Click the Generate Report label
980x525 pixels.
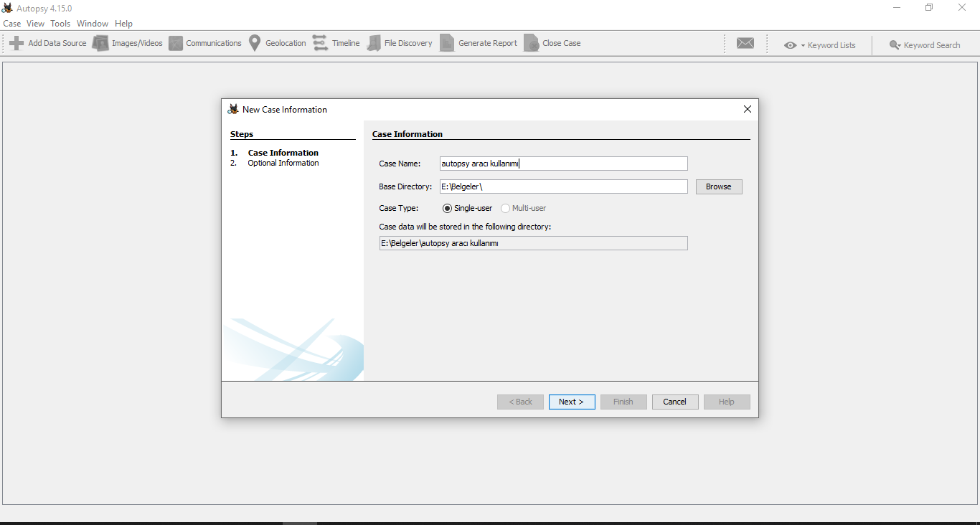coord(488,43)
